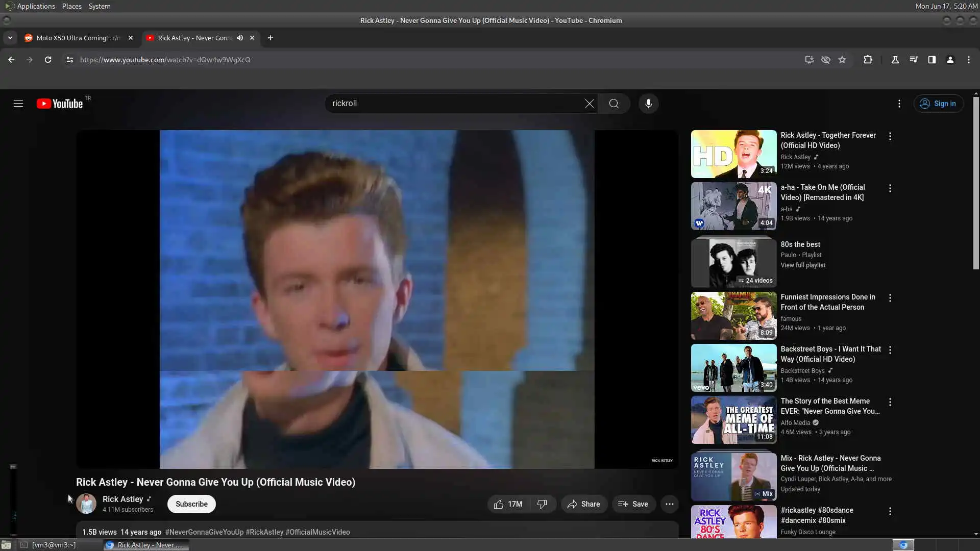980x551 pixels.
Task: Switch to the Moto X50 Ultra tab
Action: pos(78,38)
